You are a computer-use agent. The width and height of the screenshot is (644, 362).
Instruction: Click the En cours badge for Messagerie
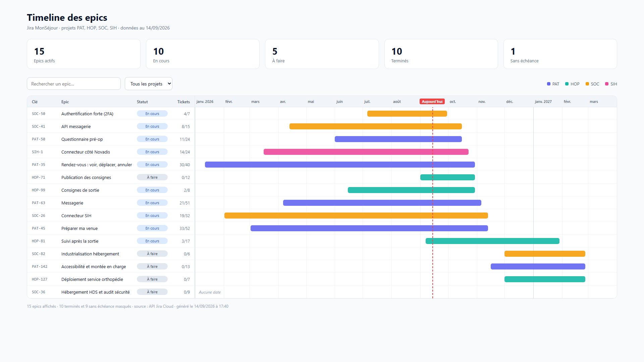pyautogui.click(x=152, y=203)
